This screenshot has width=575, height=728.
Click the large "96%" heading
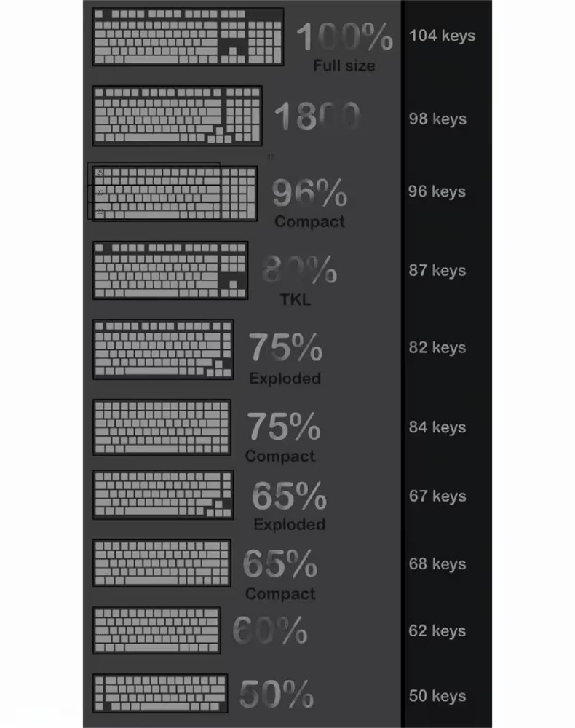tap(309, 193)
